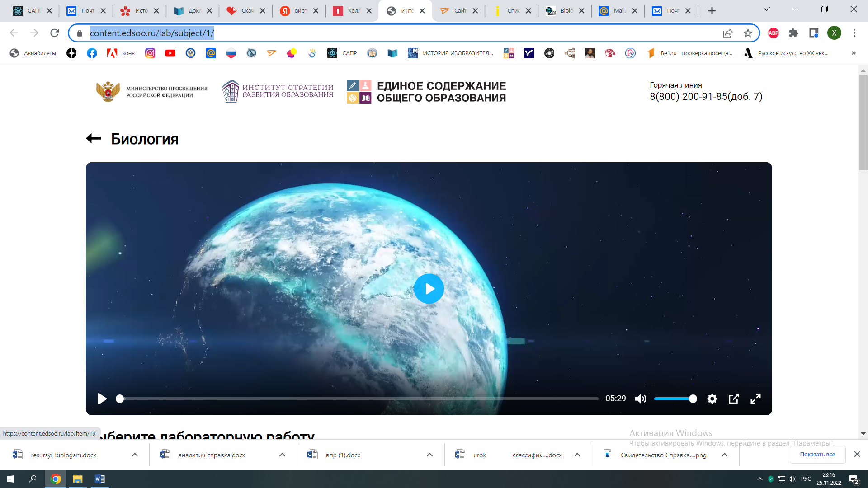This screenshot has width=868, height=488.
Task: Share this page via the share icon
Action: click(x=728, y=33)
